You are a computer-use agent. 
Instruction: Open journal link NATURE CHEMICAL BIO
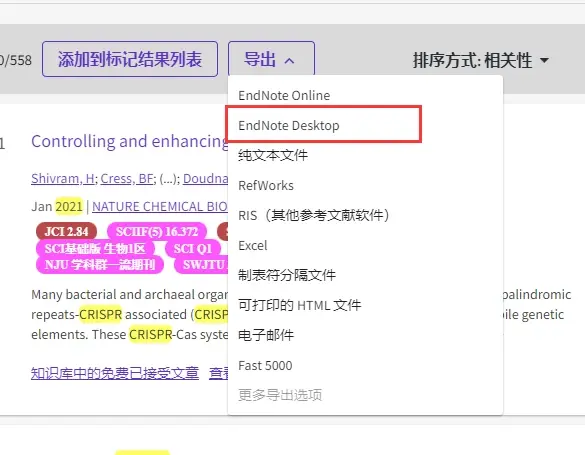pyautogui.click(x=160, y=206)
